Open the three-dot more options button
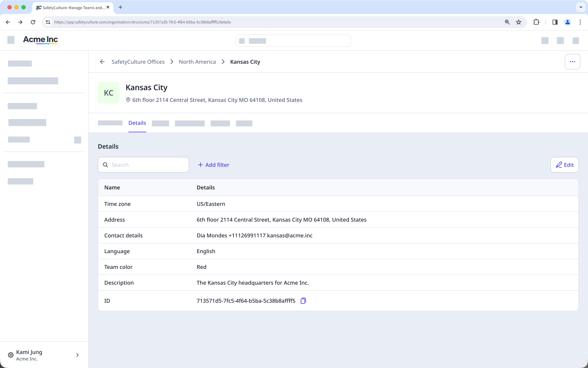This screenshot has width=588, height=368. pyautogui.click(x=573, y=62)
